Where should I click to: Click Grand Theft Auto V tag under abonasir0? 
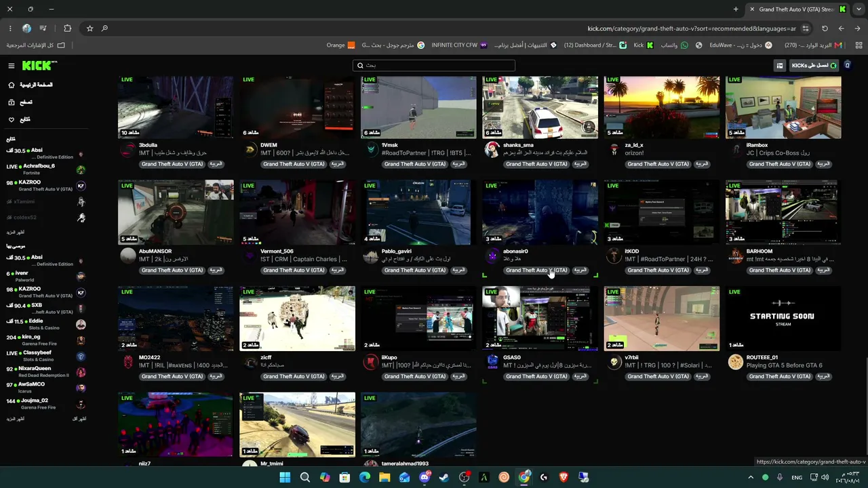(536, 270)
